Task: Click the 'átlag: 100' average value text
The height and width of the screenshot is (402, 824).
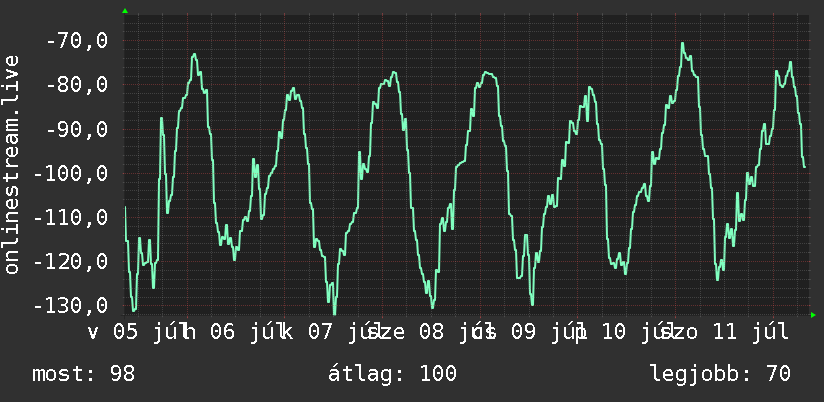Action: tap(392, 374)
